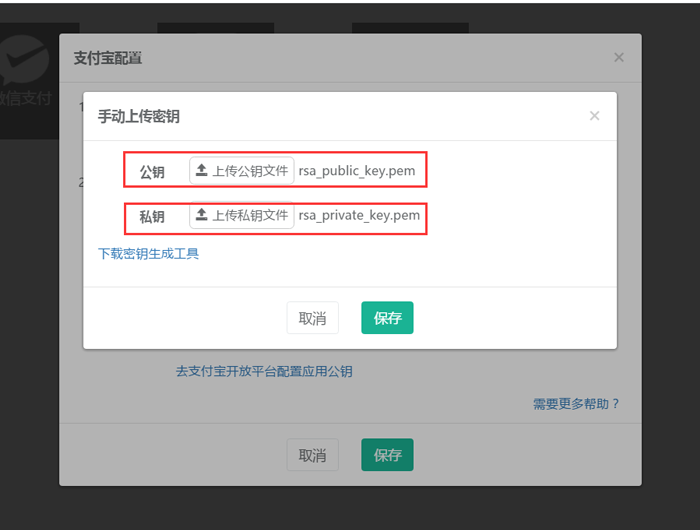Screen dimensions: 700x530
Task: Select the rsa_public_key.pem file name
Action: point(357,171)
